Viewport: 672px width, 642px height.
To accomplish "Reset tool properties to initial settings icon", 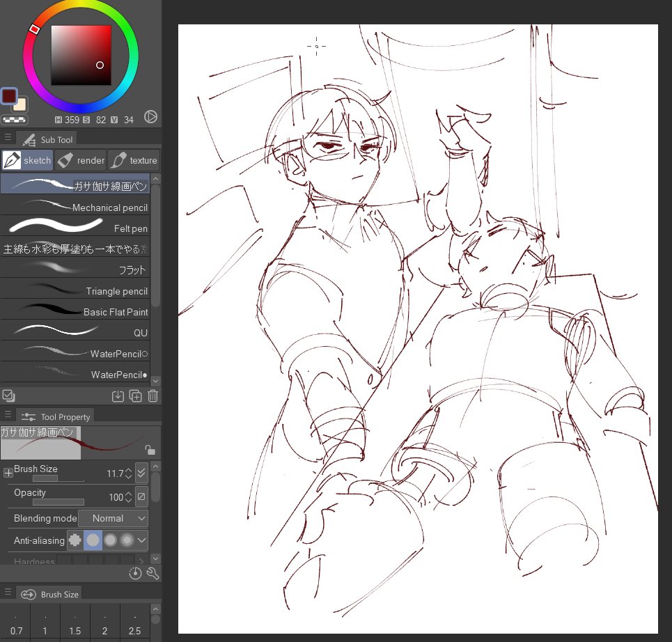I will coord(135,573).
